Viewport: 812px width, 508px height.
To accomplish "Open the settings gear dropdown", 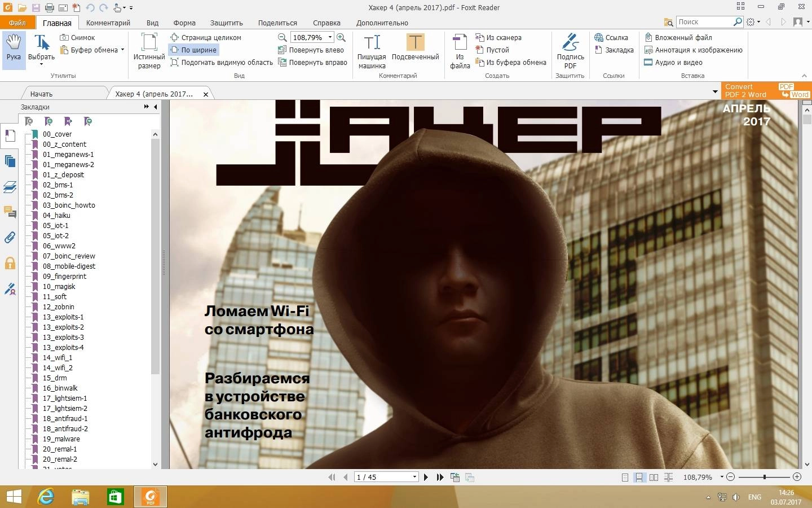I will click(x=753, y=22).
